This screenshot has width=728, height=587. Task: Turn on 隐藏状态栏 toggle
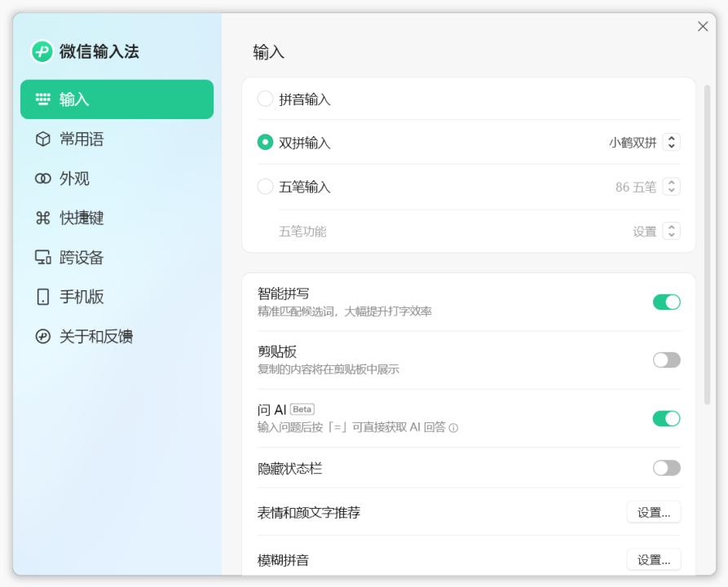click(666, 468)
